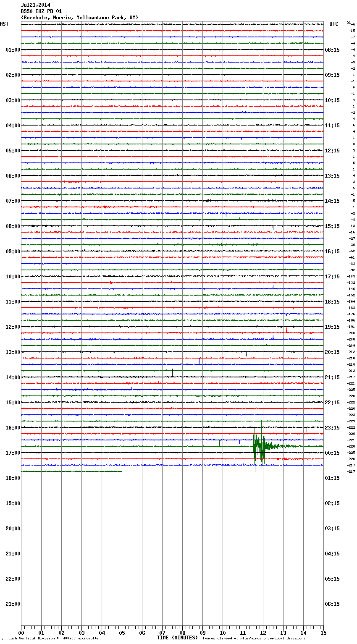Click the DC offset value '-15'
Viewport: 357px width, 644px height.
pos(352,31)
